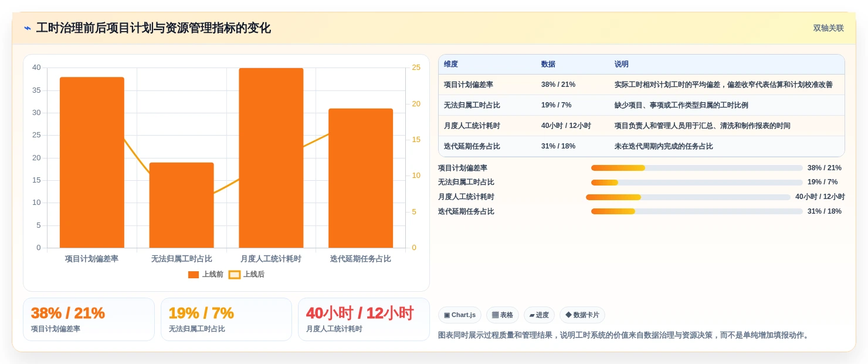Click the 说明 column header
The height and width of the screenshot is (364, 868).
(622, 64)
